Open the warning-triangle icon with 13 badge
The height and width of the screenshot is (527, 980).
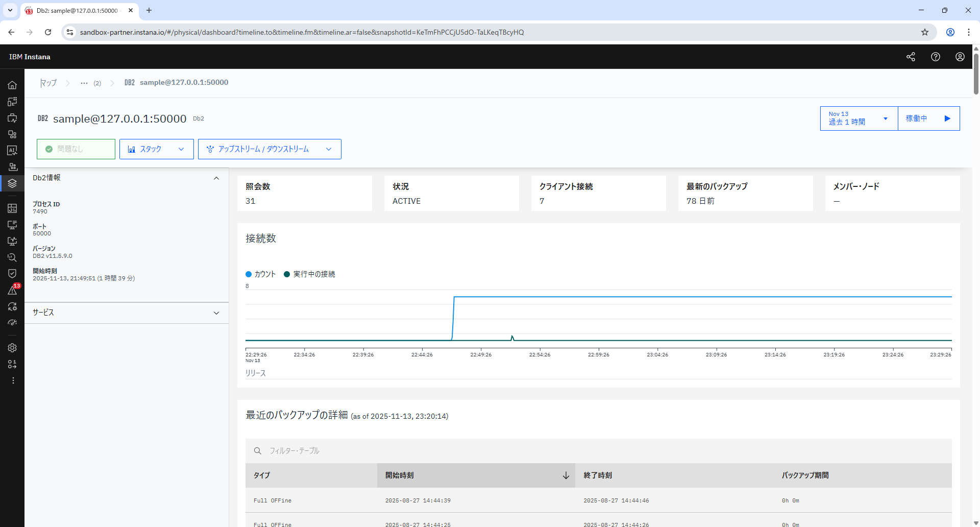(13, 290)
